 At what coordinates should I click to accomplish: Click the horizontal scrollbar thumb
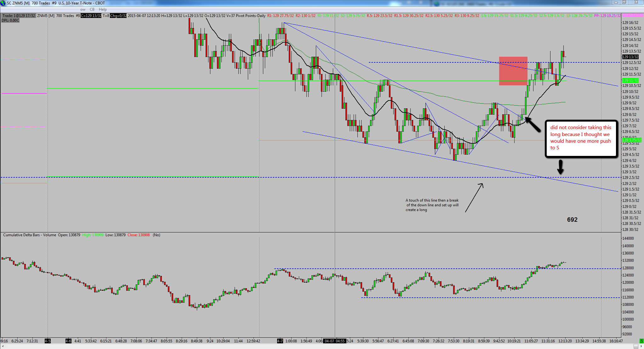[x=636, y=346]
